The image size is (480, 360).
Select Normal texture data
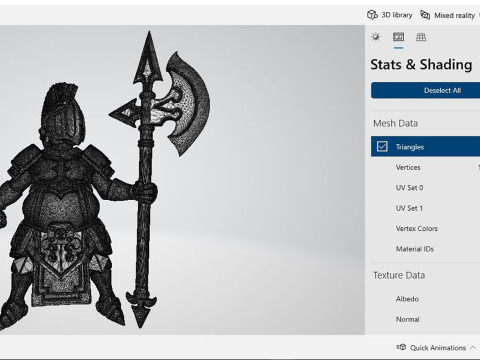tap(407, 319)
